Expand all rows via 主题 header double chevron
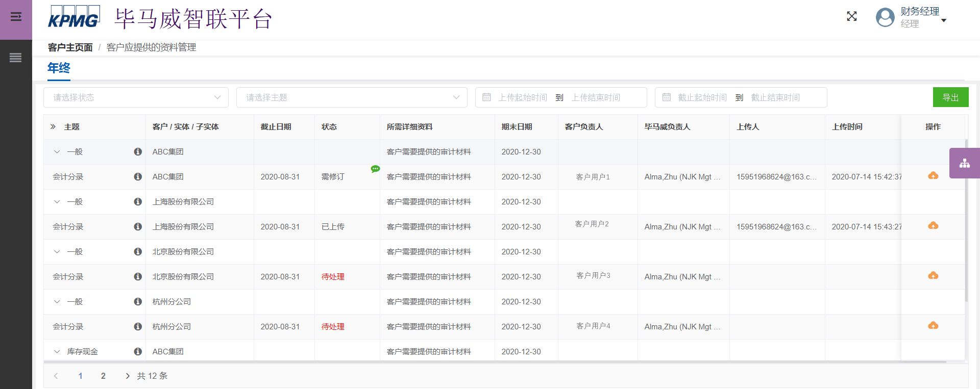This screenshot has height=389, width=980. click(x=53, y=126)
